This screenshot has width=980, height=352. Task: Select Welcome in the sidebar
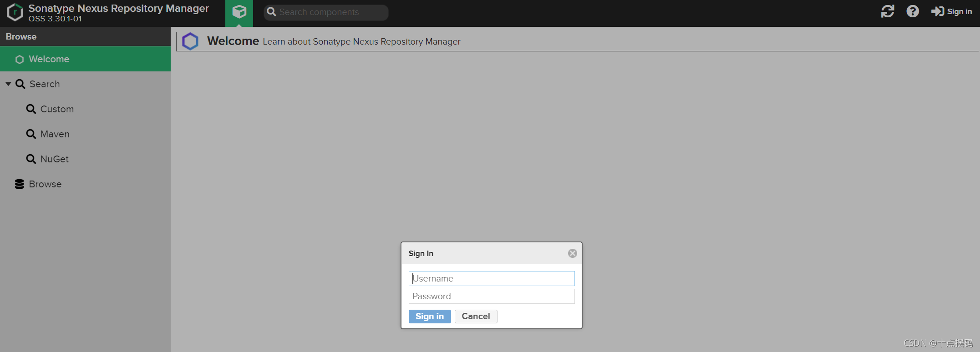tap(85, 59)
